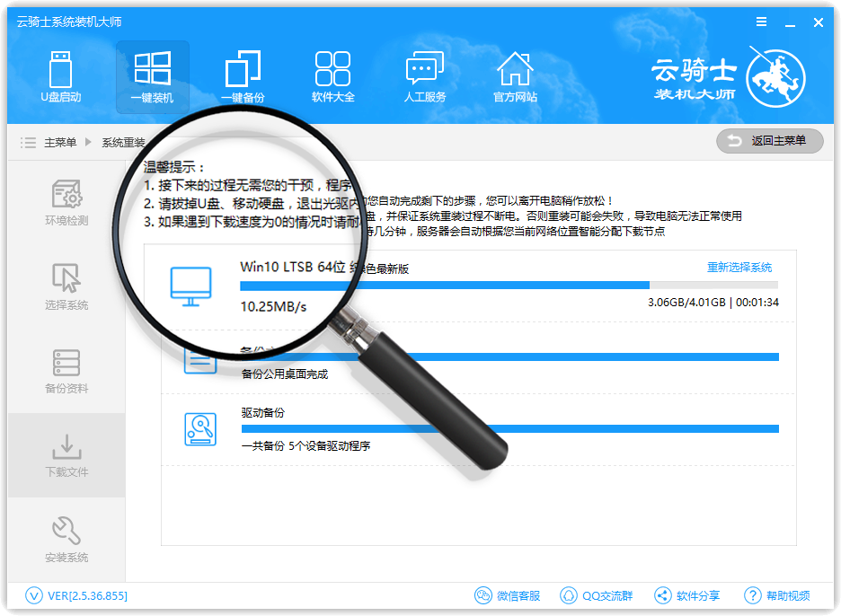The width and height of the screenshot is (841, 616).
Task: Click the version V circle icon
Action: point(34,595)
